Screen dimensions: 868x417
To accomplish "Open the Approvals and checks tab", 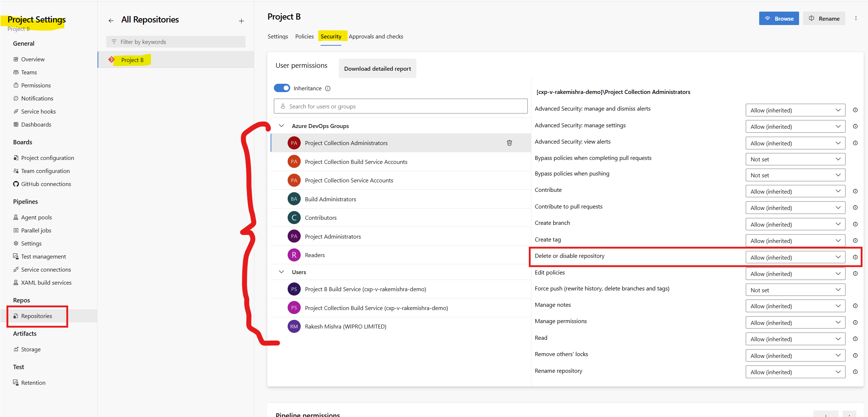I will tap(376, 37).
